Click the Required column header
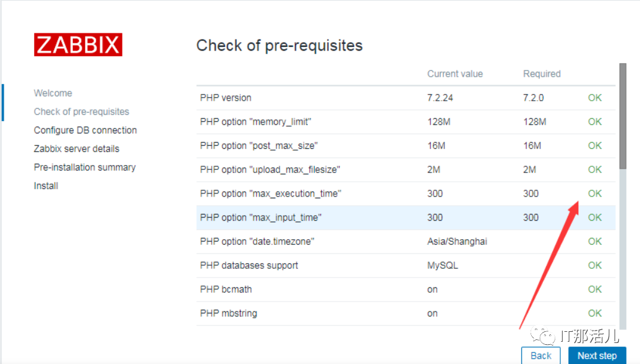 tap(542, 74)
